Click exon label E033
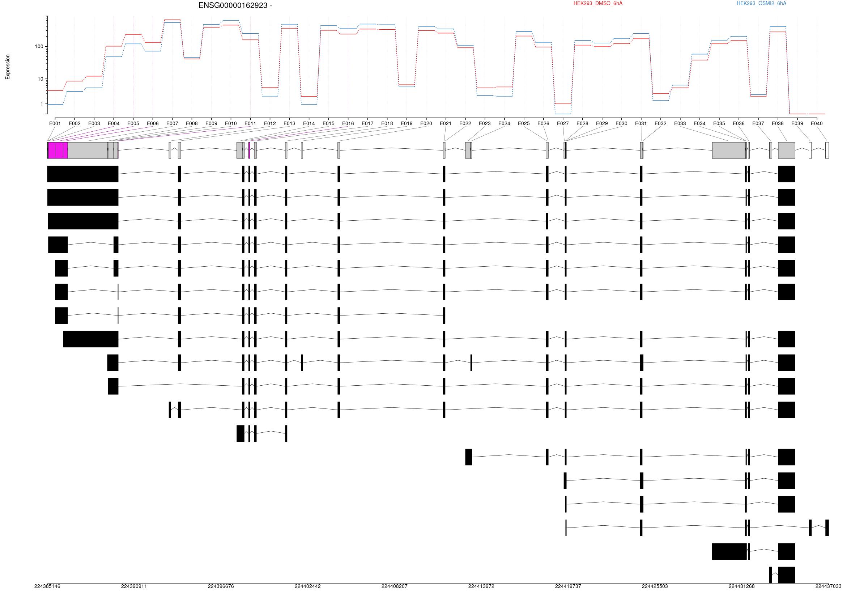Viewport: 868px width, 593px height. pos(680,123)
